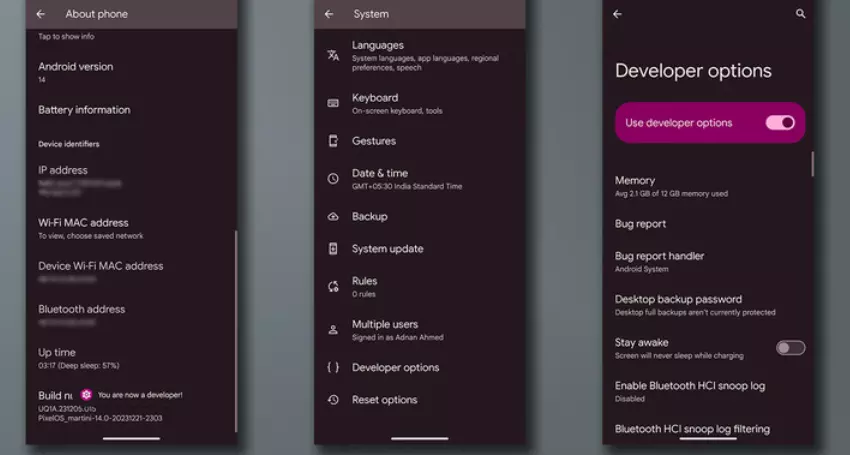This screenshot has height=455, width=850.
Task: Open Memory usage details
Action: tap(707, 186)
